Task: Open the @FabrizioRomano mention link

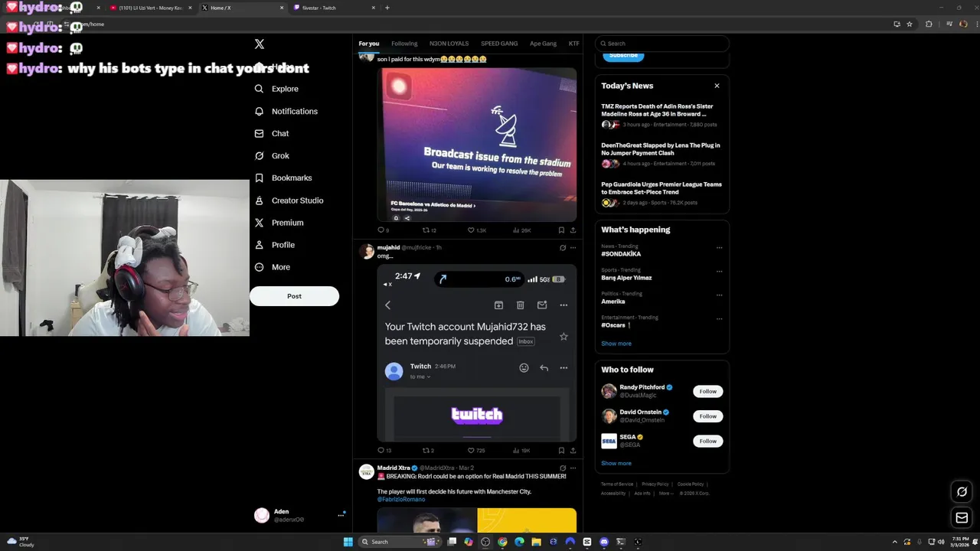Action: (401, 500)
